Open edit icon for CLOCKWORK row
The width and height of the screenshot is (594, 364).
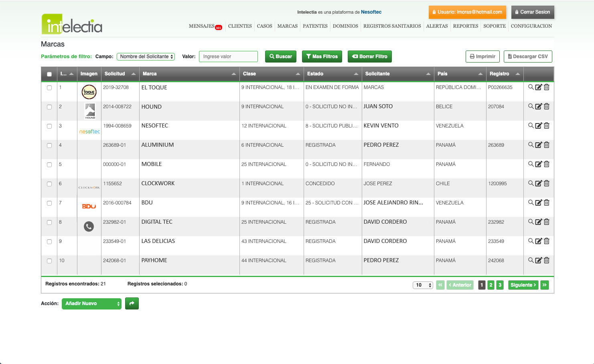tap(539, 183)
